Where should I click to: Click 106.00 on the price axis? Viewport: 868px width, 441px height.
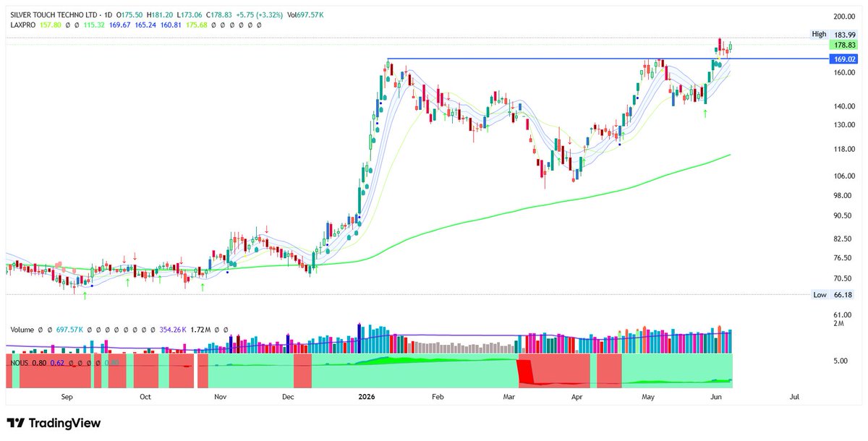coord(846,176)
